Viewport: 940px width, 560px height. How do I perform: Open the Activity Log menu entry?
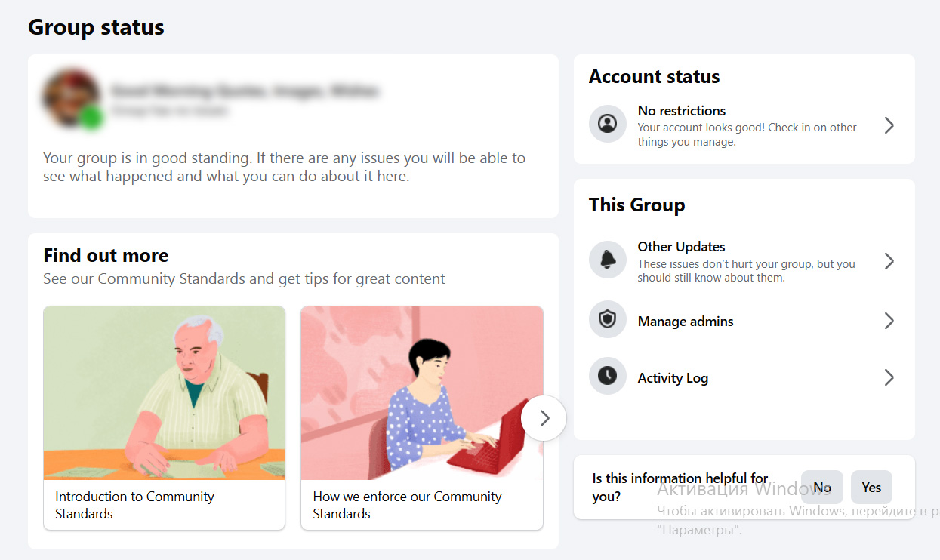pyautogui.click(x=673, y=378)
